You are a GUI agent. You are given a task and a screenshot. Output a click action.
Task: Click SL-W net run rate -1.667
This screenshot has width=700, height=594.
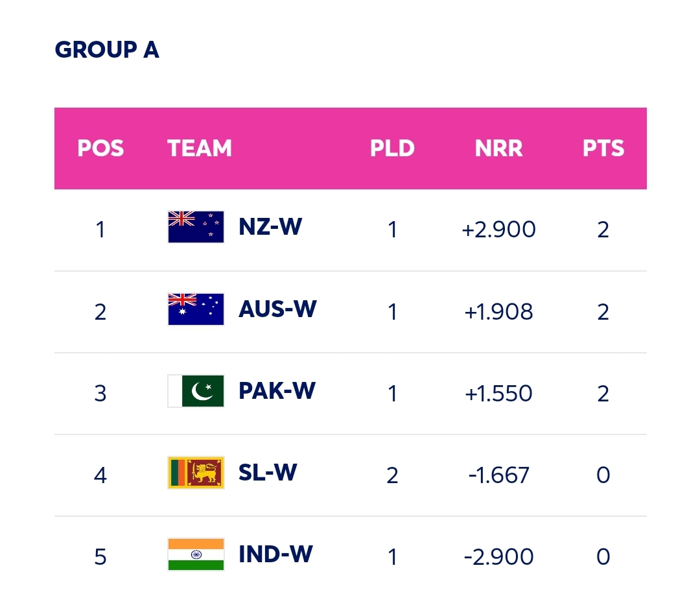click(498, 475)
